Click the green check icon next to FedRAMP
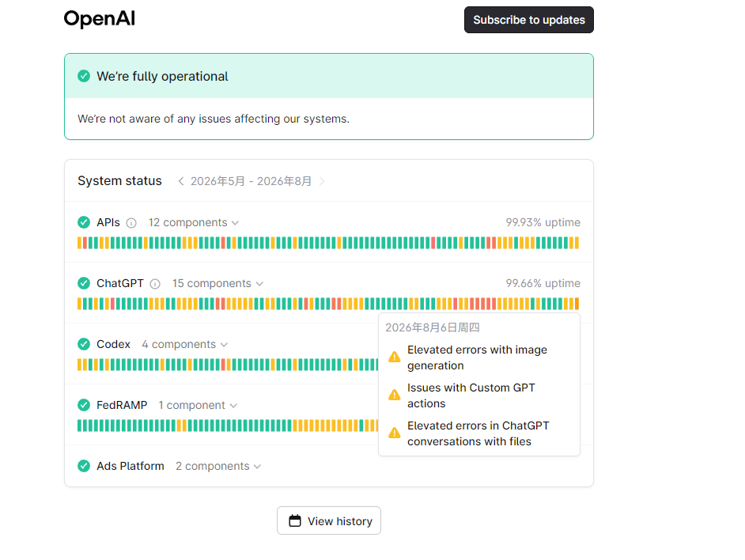 84,405
